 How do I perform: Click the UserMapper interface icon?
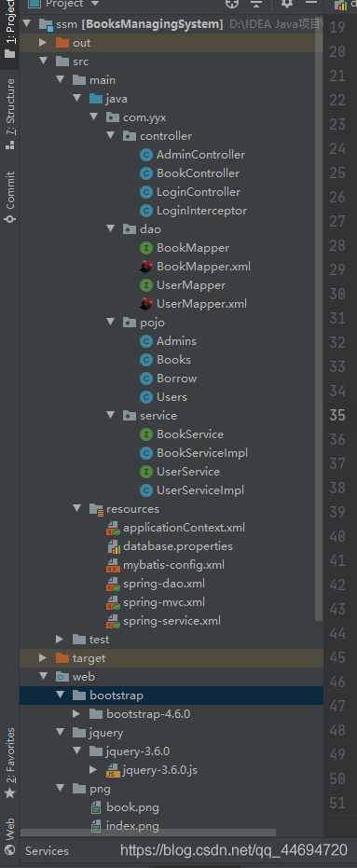tap(146, 285)
